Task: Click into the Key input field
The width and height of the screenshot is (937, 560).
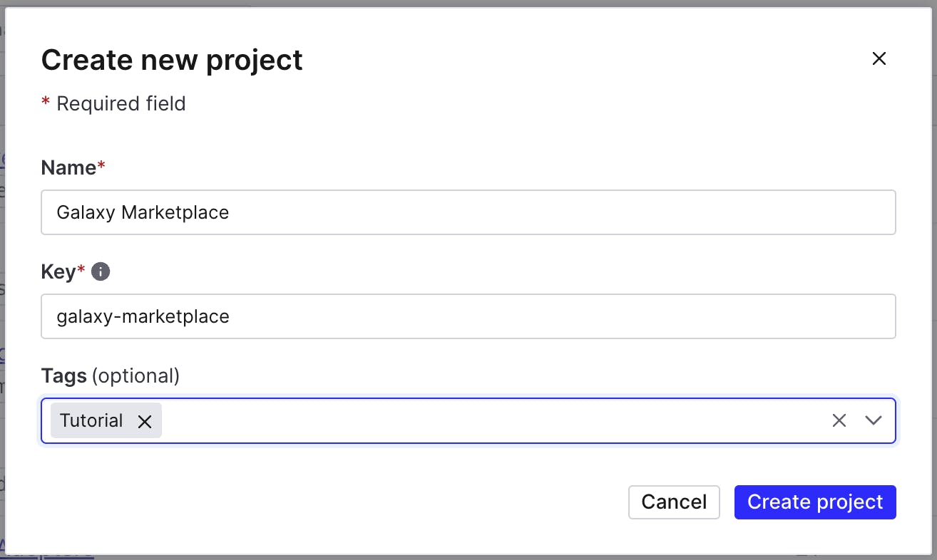Action: point(468,316)
